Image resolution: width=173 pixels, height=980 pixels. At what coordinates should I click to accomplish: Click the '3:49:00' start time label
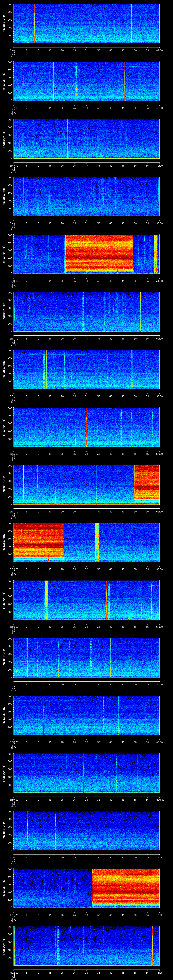(14, 223)
